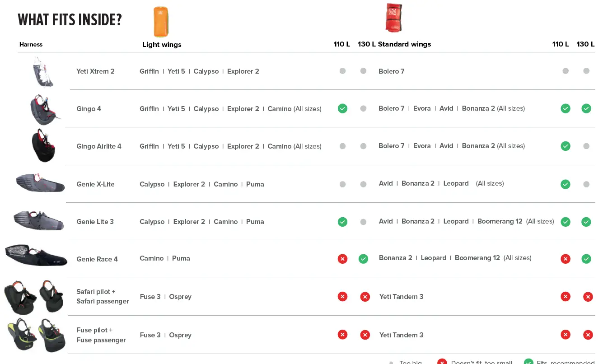Click the red X for Safari pilot light wings 130 L
603x364 pixels.
(365, 297)
